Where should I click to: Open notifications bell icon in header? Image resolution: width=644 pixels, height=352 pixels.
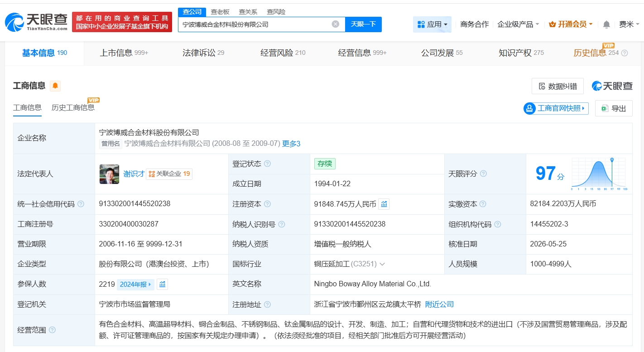(x=606, y=24)
